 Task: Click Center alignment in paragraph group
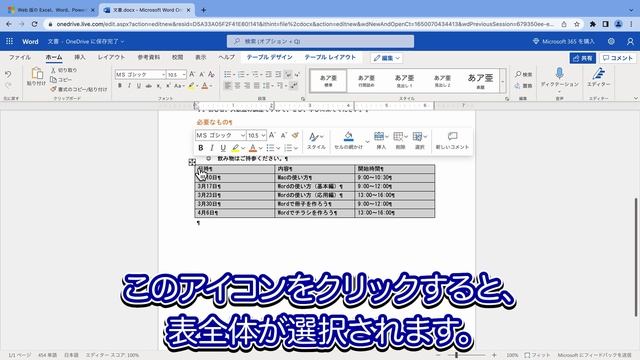click(238, 86)
